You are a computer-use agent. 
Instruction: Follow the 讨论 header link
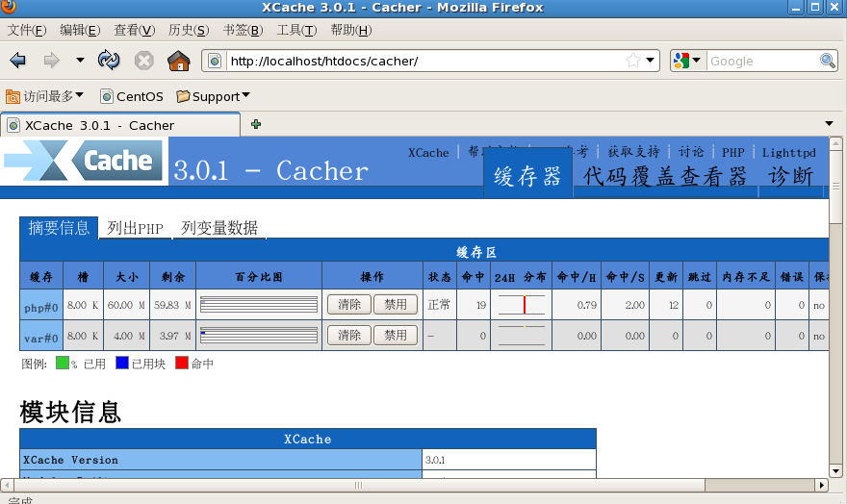pos(691,152)
